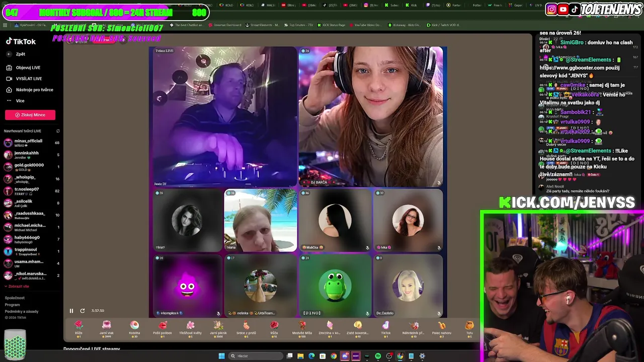Reload the live stream player
The image size is (644, 362).
83,311
